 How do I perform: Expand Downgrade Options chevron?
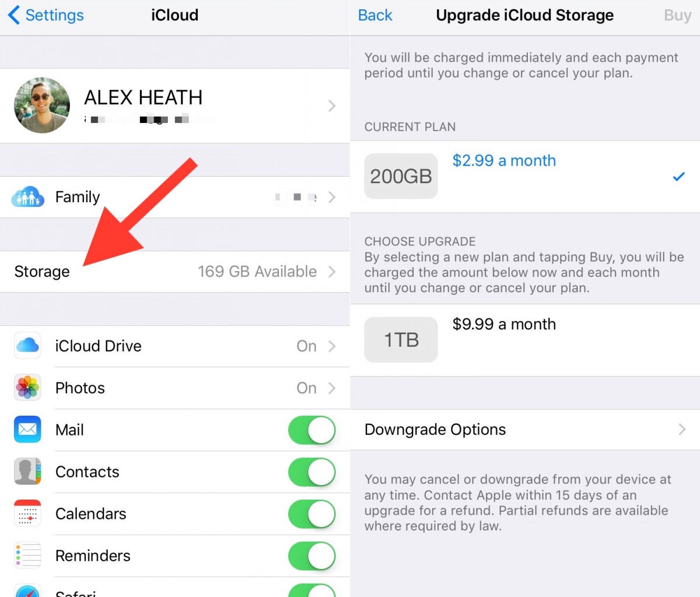coord(682,430)
